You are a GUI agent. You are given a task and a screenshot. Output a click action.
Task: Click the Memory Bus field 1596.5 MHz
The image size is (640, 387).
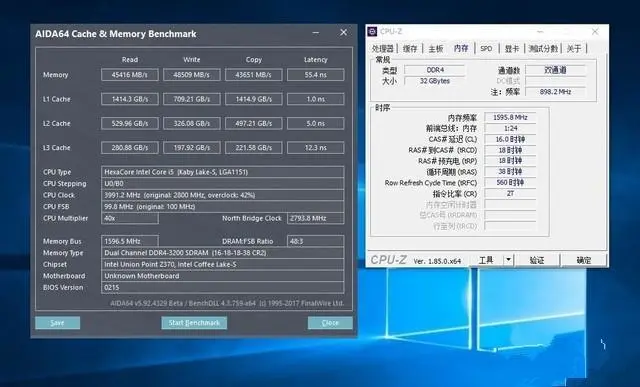coord(130,241)
